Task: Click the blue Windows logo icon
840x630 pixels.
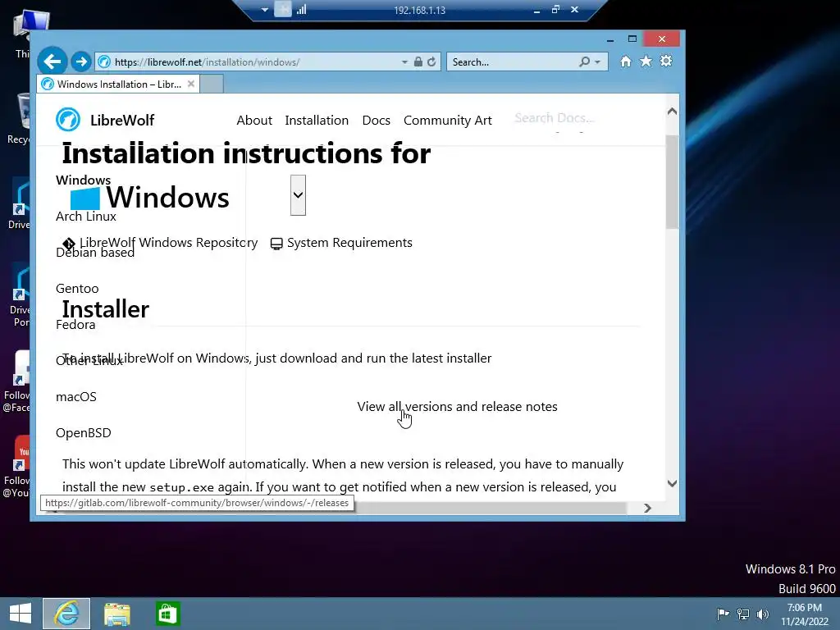Action: 85,199
